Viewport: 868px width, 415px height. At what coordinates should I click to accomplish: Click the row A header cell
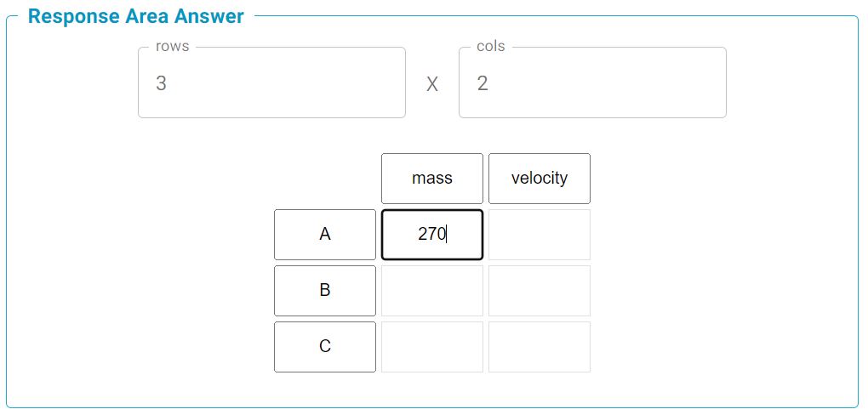pyautogui.click(x=324, y=235)
